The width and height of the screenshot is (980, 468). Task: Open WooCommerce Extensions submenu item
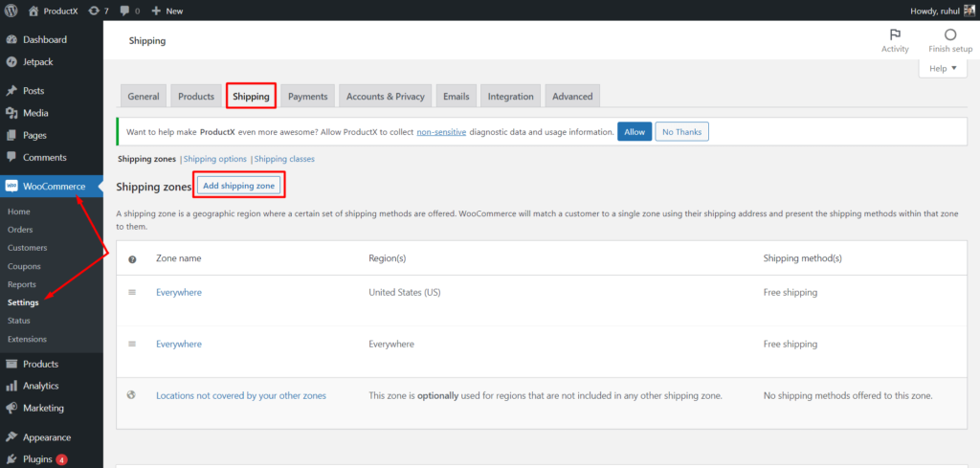pyautogui.click(x=28, y=340)
